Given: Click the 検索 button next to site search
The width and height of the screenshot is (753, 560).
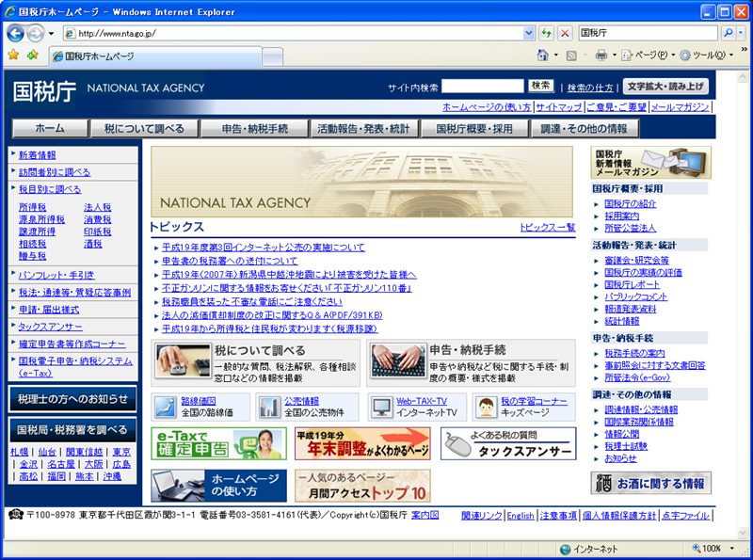Looking at the screenshot, I should (x=540, y=86).
